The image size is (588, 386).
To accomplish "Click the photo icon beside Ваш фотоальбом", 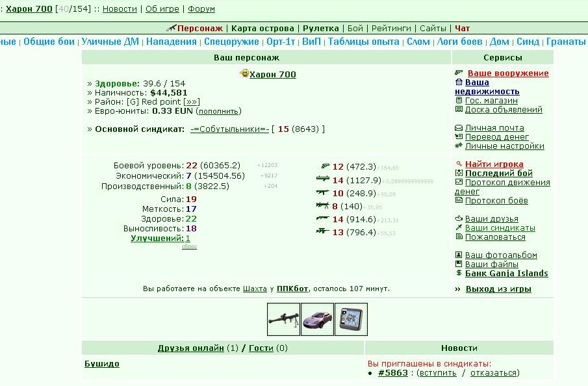I will [x=459, y=255].
